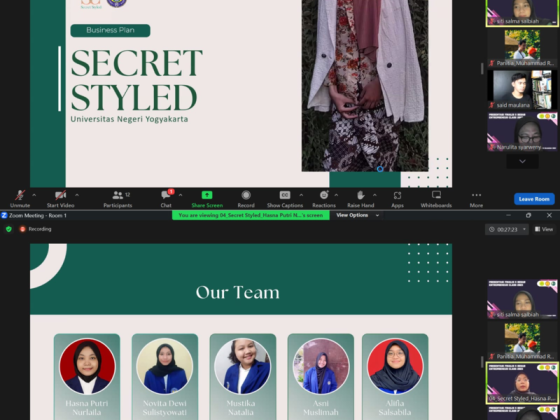Open Chat with unread badge

coord(166,199)
